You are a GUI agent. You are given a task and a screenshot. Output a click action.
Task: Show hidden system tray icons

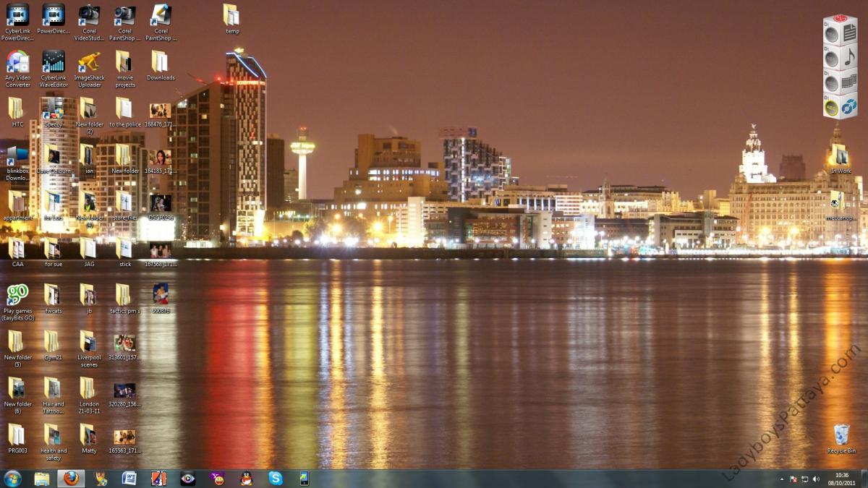pyautogui.click(x=781, y=479)
